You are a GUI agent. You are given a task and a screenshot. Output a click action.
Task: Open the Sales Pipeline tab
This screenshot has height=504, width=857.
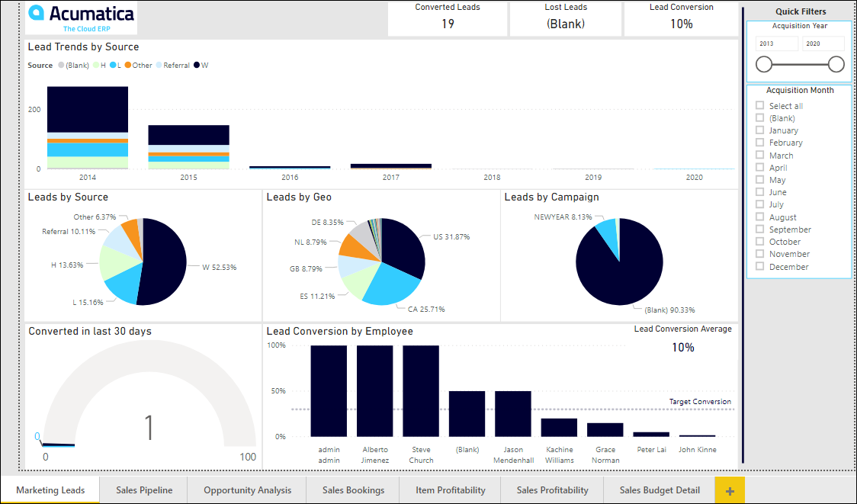pyautogui.click(x=144, y=490)
